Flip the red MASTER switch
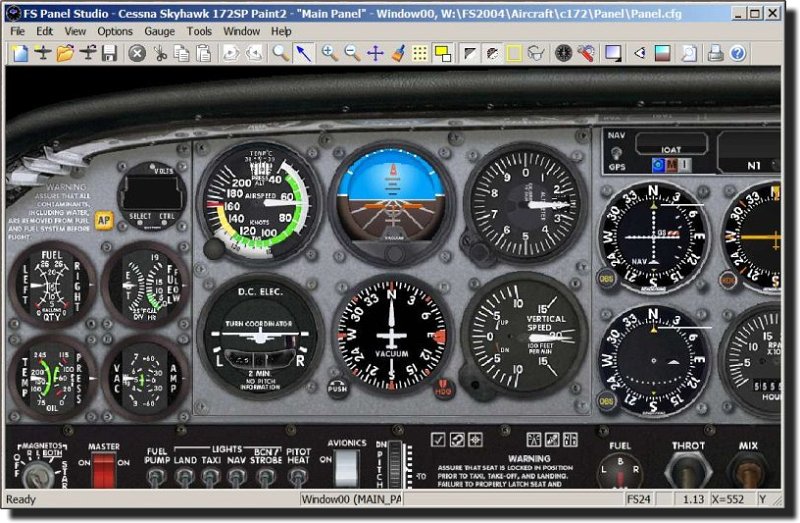800x523 pixels. tap(104, 470)
